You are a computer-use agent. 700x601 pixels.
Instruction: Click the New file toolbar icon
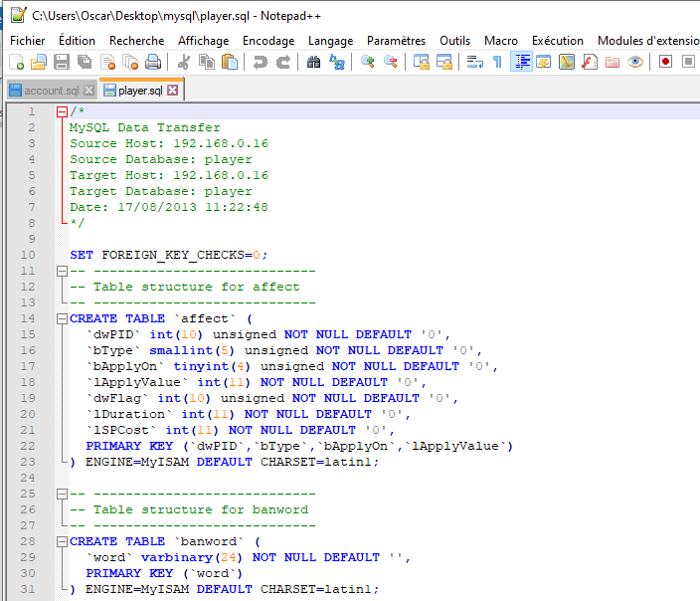pyautogui.click(x=16, y=62)
